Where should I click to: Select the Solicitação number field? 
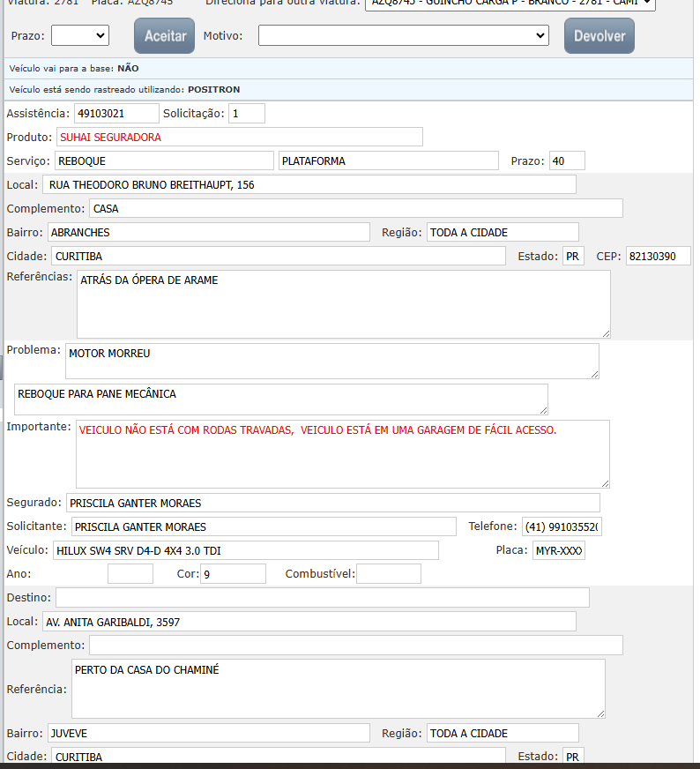coord(247,114)
